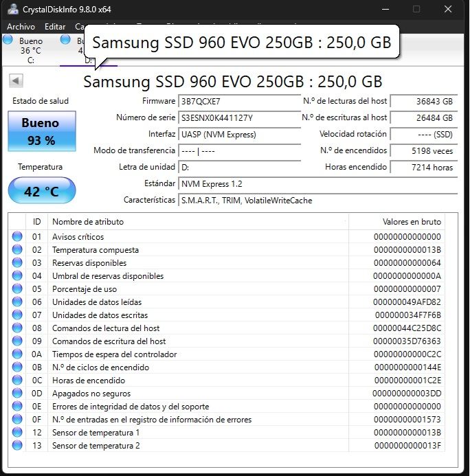Minimize the CrystalDiskInfo window

pos(385,9)
